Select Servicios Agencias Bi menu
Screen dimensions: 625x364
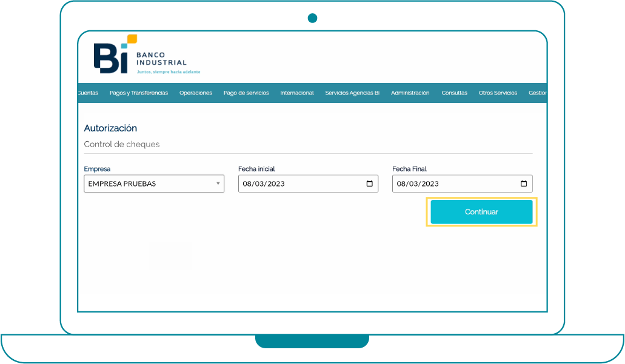(x=352, y=93)
